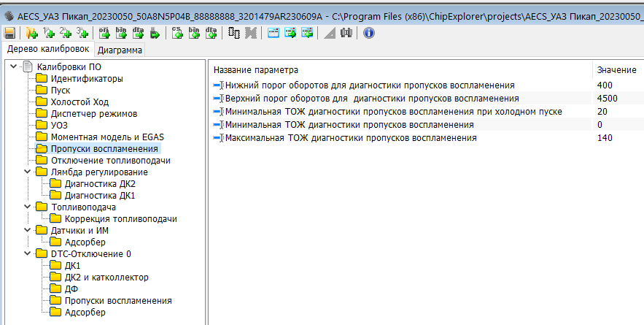644x325 pixels.
Task: Click the binoculars search icon
Action: point(346,33)
